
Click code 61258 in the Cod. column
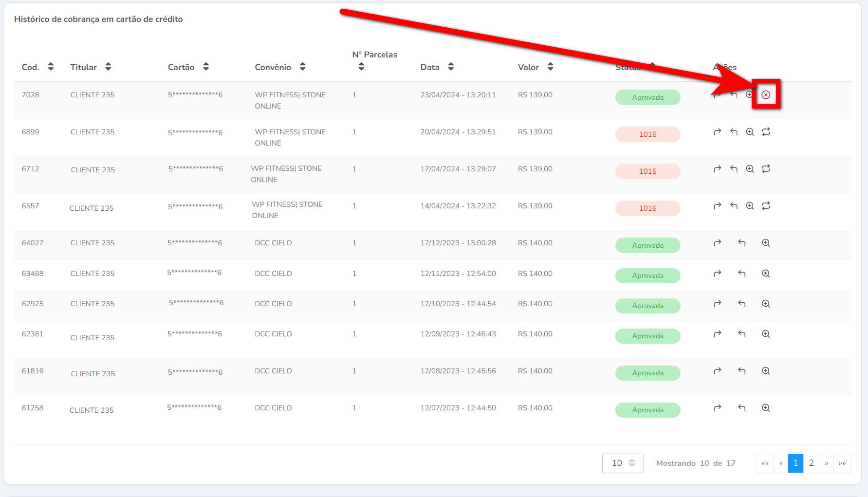pyautogui.click(x=33, y=408)
